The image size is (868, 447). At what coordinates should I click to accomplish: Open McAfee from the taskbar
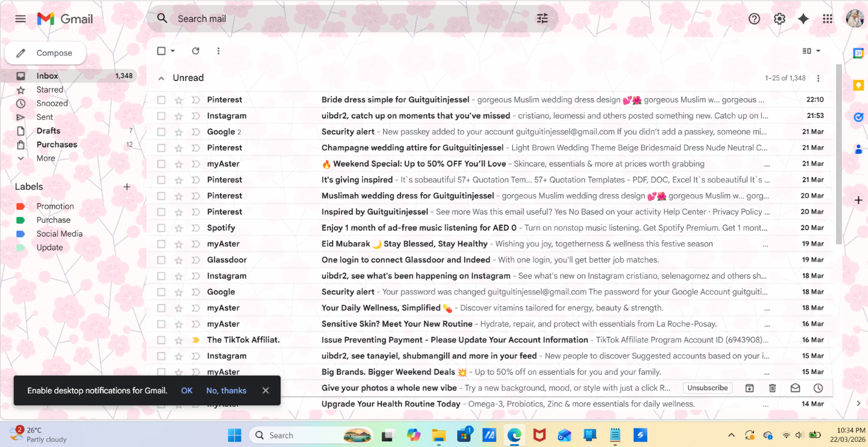coord(539,435)
